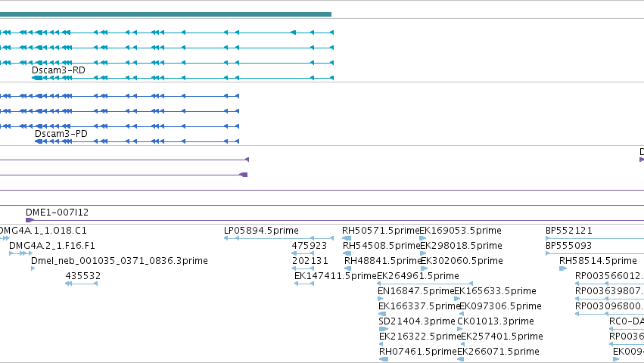
Task: Select feature 435532 label
Action: [x=83, y=276]
